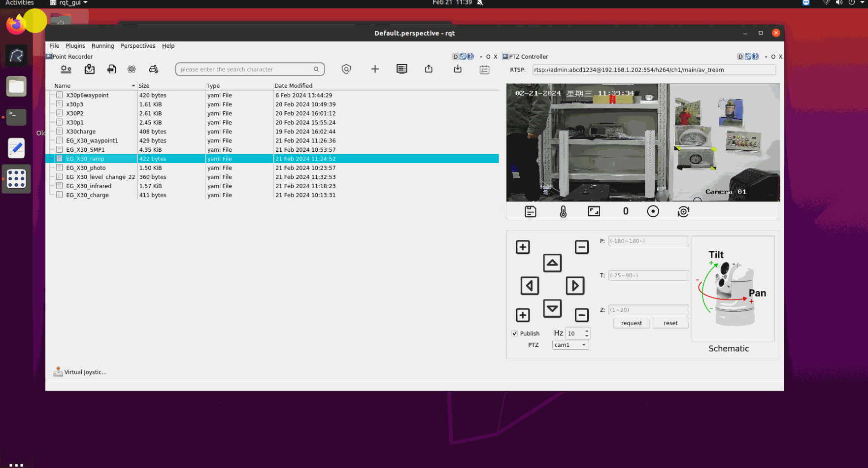The height and width of the screenshot is (468, 868).
Task: Click the add plus icon in Point Recorder toolbar
Action: 375,69
